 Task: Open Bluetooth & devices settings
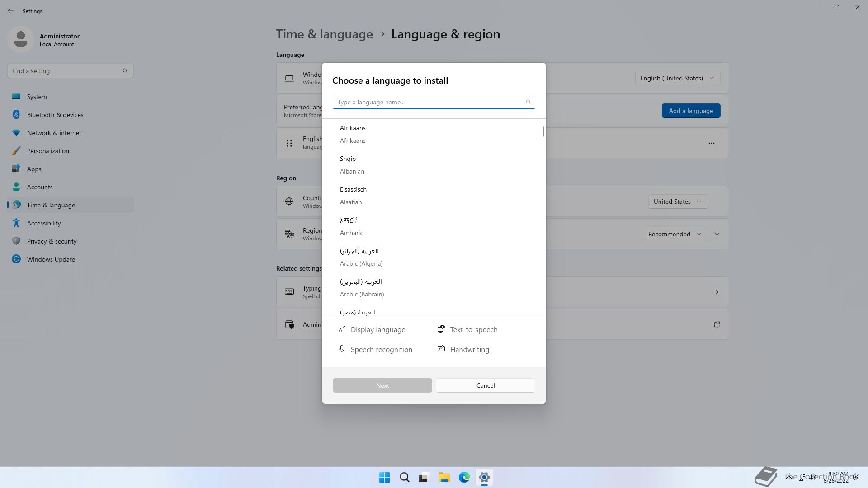(55, 115)
